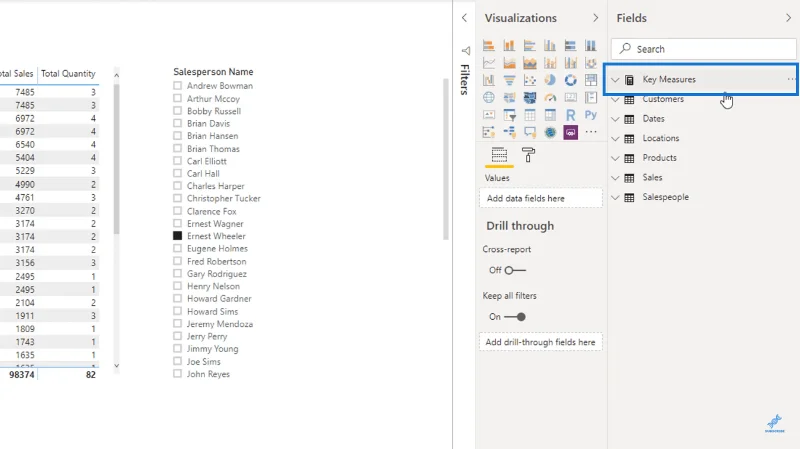800x449 pixels.
Task: Select the matrix visual icon
Action: (550, 115)
